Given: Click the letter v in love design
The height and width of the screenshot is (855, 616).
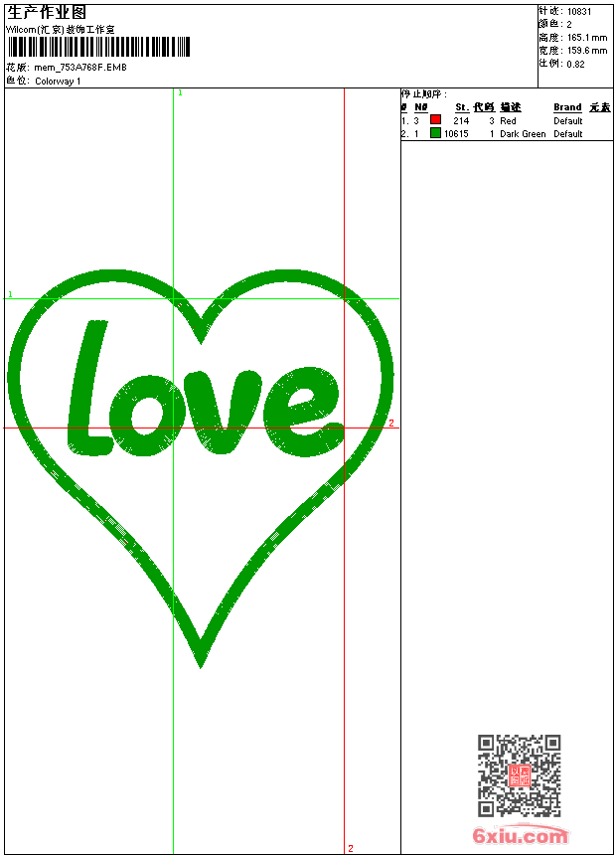Looking at the screenshot, I should tap(222, 412).
